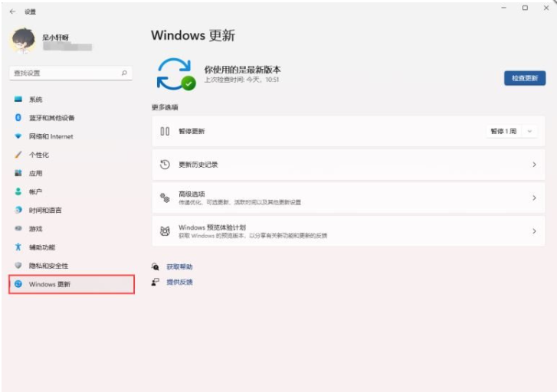Click the Windows 预览体验计划 label

pyautogui.click(x=212, y=227)
